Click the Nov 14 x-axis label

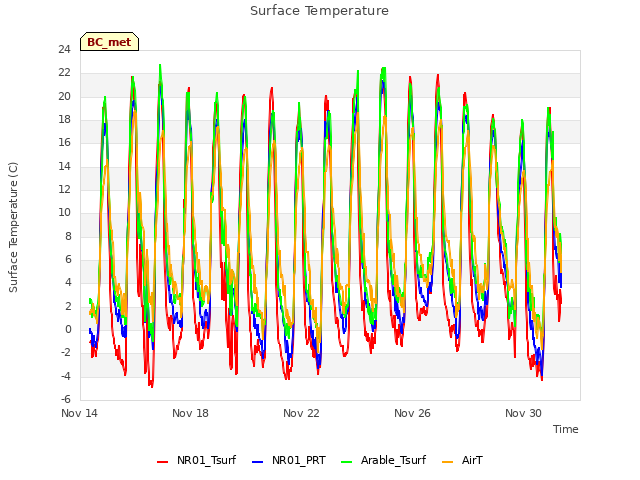pos(80,413)
